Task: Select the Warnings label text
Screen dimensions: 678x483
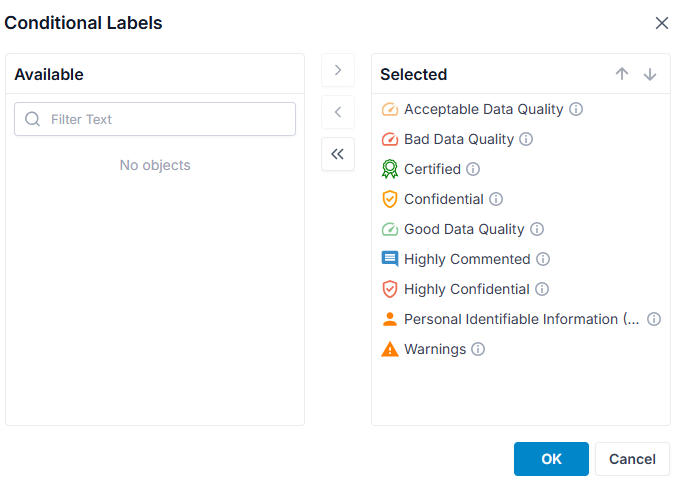Action: [x=435, y=349]
